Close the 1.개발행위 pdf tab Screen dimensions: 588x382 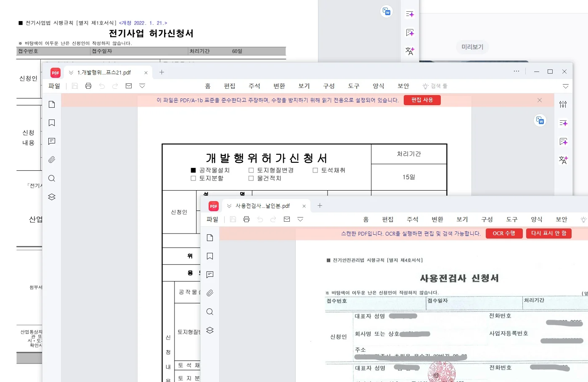146,73
